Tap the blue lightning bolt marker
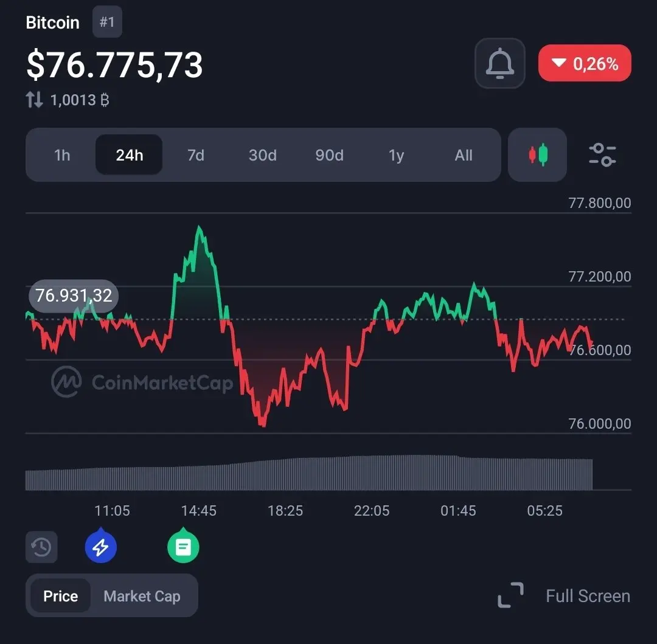657x644 pixels. click(100, 545)
